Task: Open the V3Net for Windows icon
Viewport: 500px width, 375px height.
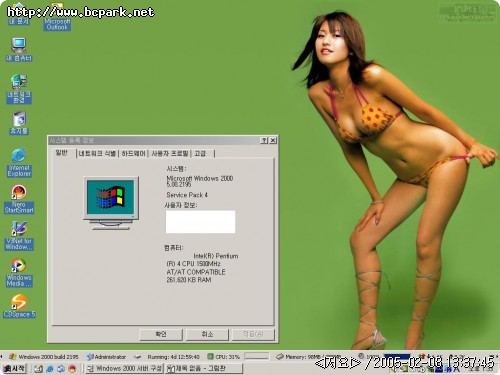Action: [19, 236]
